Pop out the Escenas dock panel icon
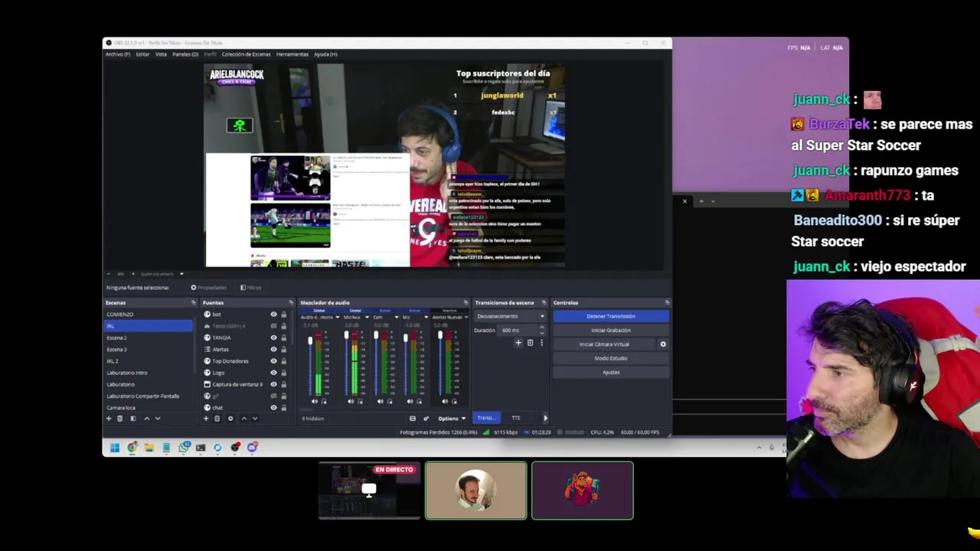This screenshot has height=551, width=980. (x=194, y=303)
